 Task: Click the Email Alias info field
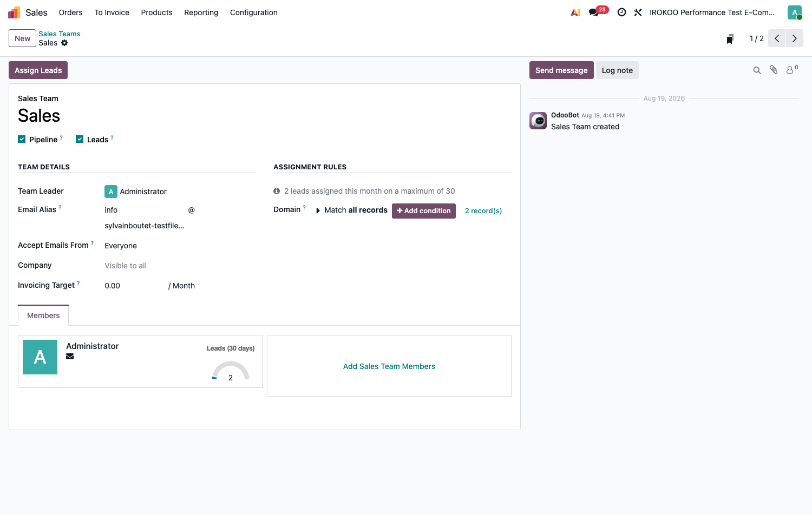[x=145, y=210]
